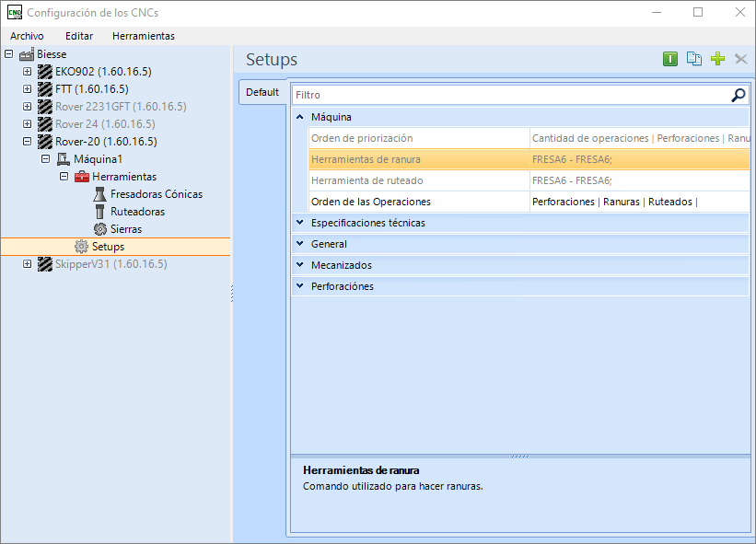The height and width of the screenshot is (544, 756).
Task: Select Sierras in the tree
Action: tap(126, 229)
